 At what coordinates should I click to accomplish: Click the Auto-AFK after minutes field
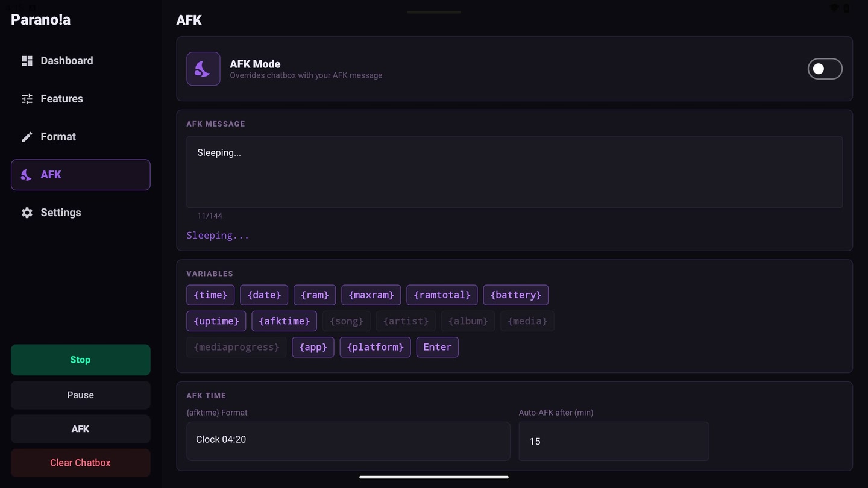pos(614,441)
